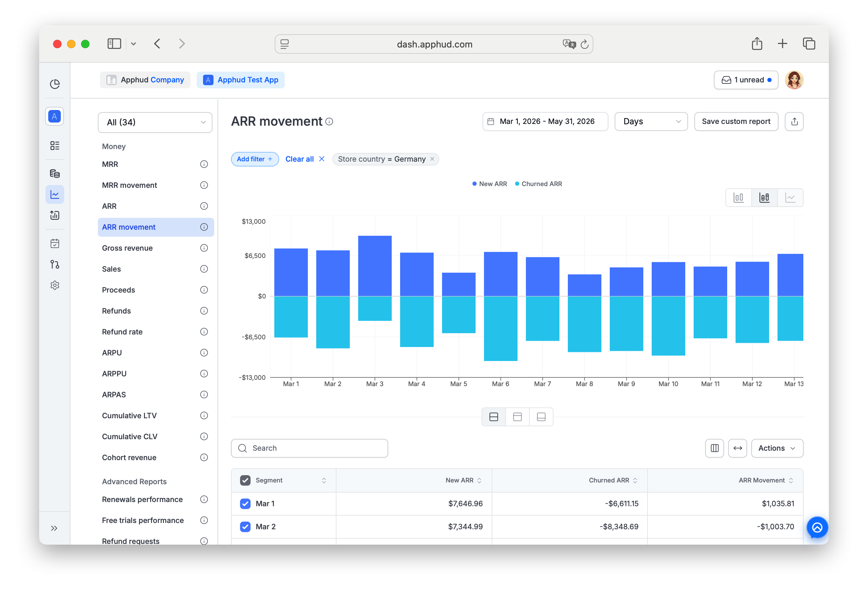Open the settings gear in the sidebar
This screenshot has width=868, height=597.
(x=55, y=286)
